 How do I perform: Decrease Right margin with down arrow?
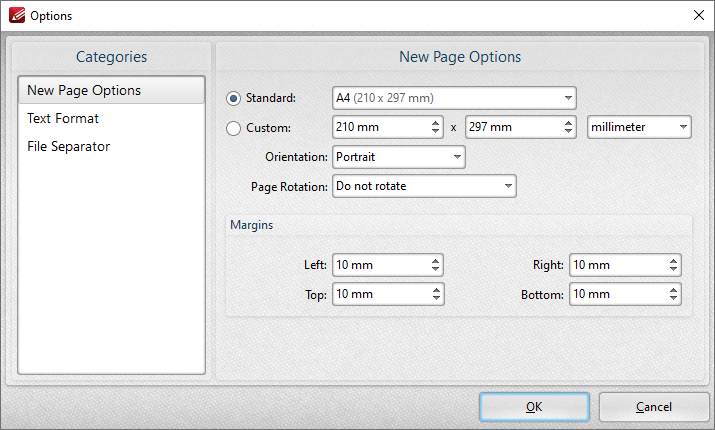click(674, 269)
